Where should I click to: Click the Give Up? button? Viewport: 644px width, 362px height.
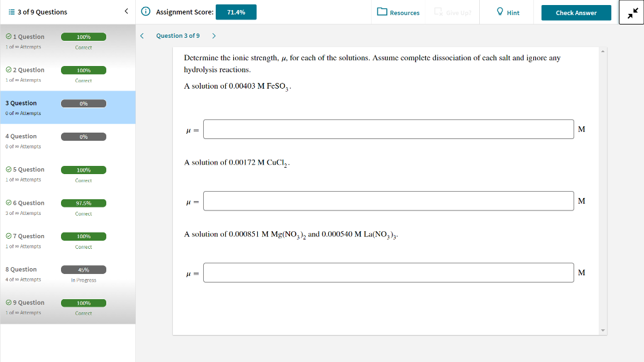coord(453,13)
